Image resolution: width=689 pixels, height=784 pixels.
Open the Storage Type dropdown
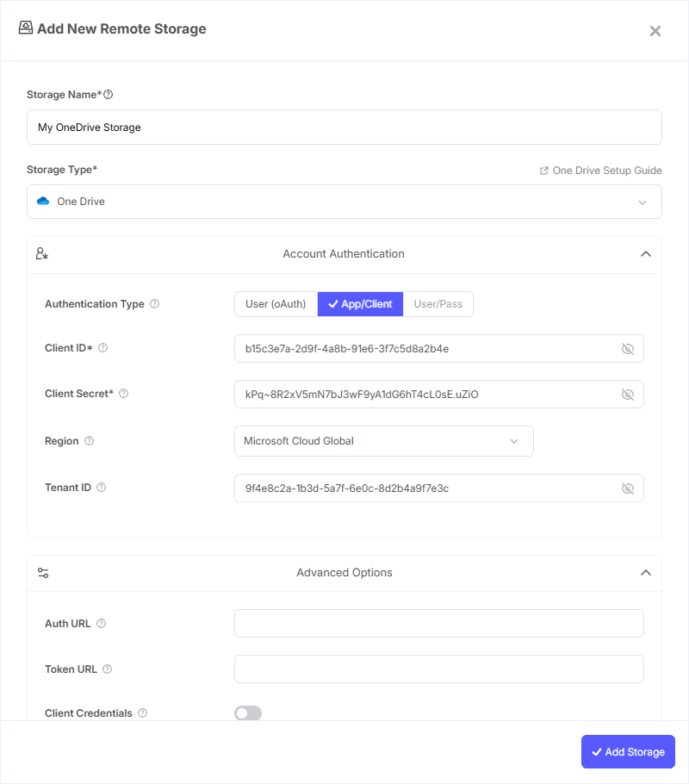tap(344, 202)
